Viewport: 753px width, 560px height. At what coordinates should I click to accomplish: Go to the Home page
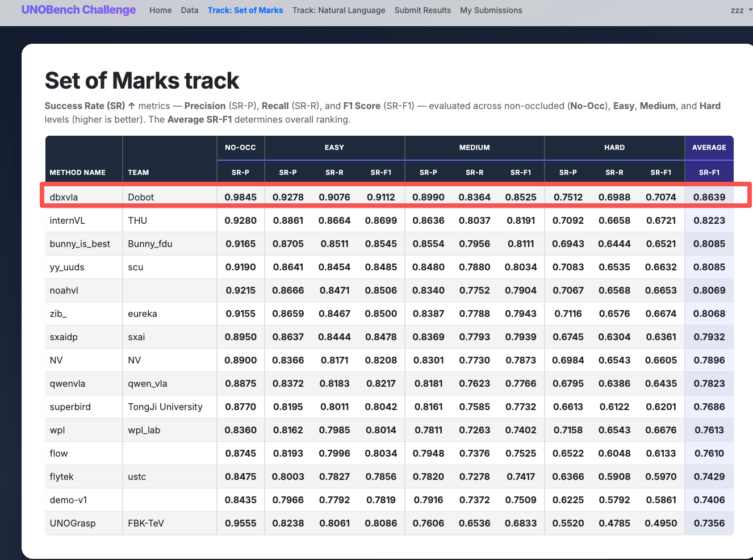tap(161, 10)
